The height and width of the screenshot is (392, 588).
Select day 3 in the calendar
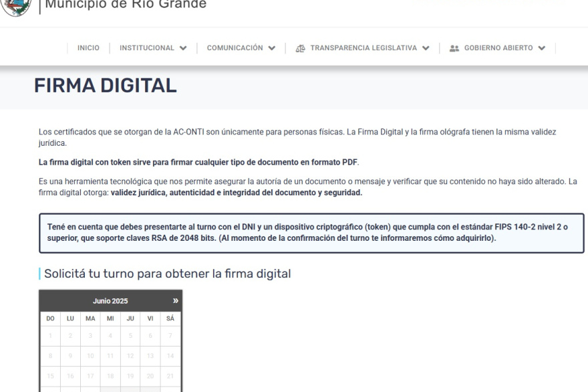click(x=90, y=336)
